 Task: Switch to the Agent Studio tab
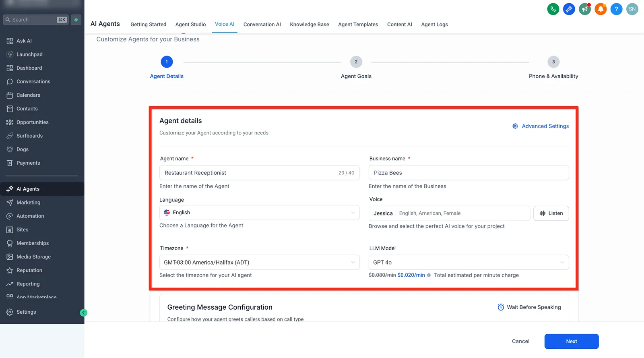[x=190, y=25]
